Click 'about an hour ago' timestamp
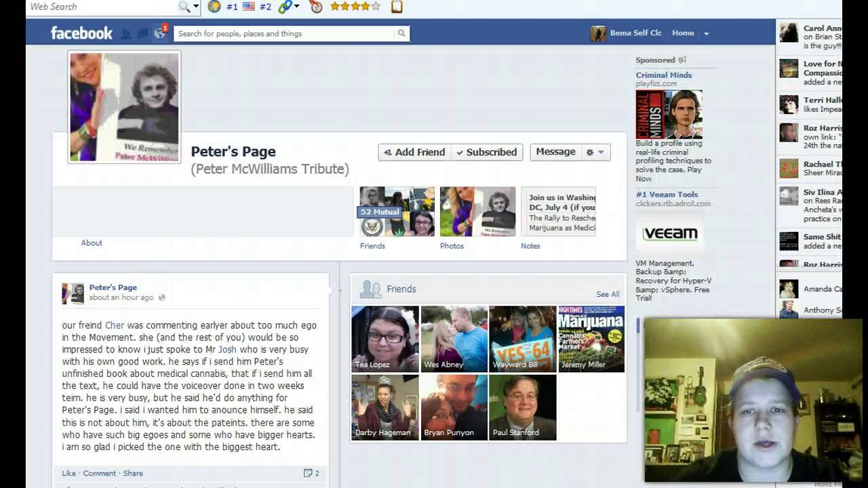Screen dimensions: 868x488 click(121, 298)
